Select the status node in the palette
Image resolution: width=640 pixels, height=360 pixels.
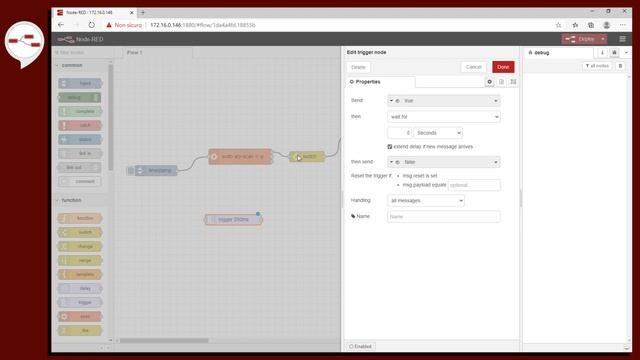80,140
